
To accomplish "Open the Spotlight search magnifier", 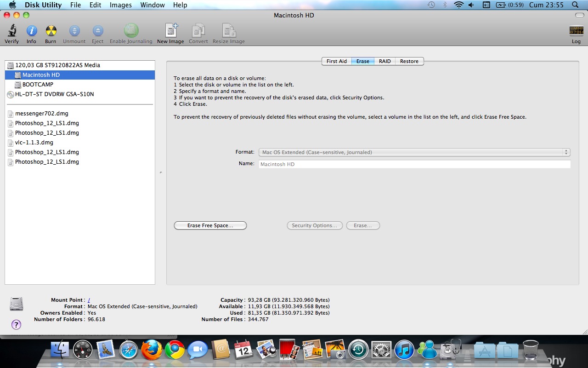I will click(575, 5).
